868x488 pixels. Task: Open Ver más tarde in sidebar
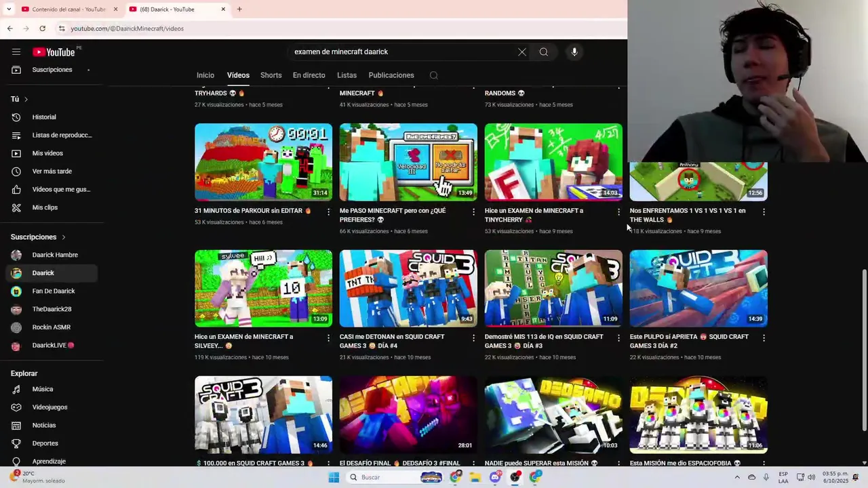pos(52,171)
